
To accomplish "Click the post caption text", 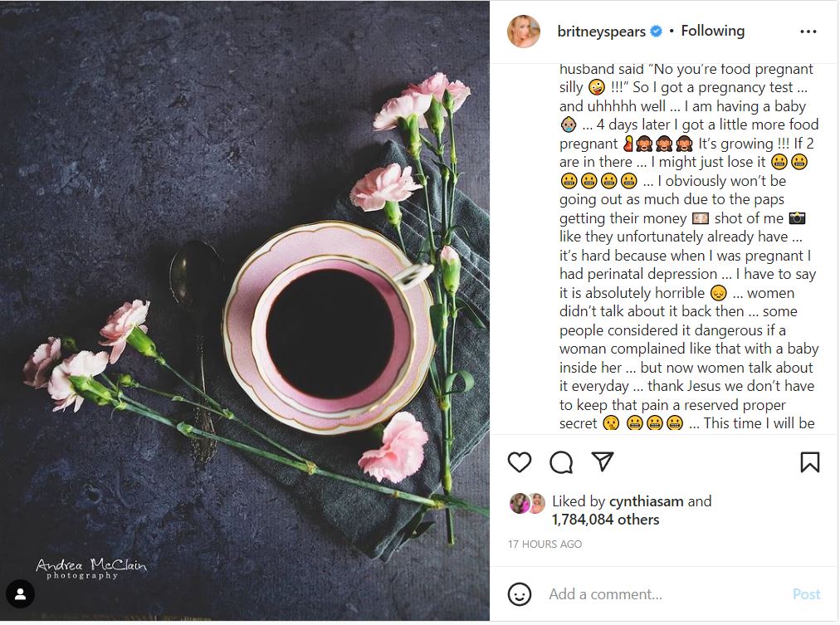I will [x=687, y=246].
